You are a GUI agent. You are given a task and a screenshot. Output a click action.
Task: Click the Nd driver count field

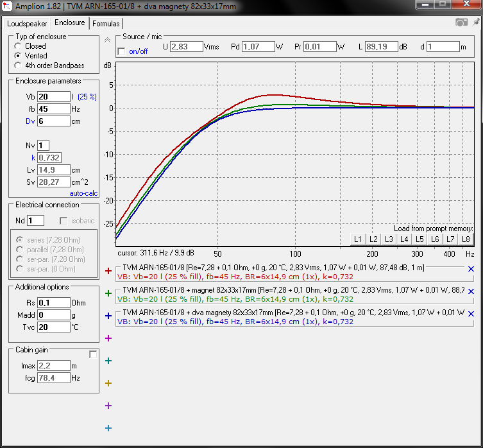point(36,221)
